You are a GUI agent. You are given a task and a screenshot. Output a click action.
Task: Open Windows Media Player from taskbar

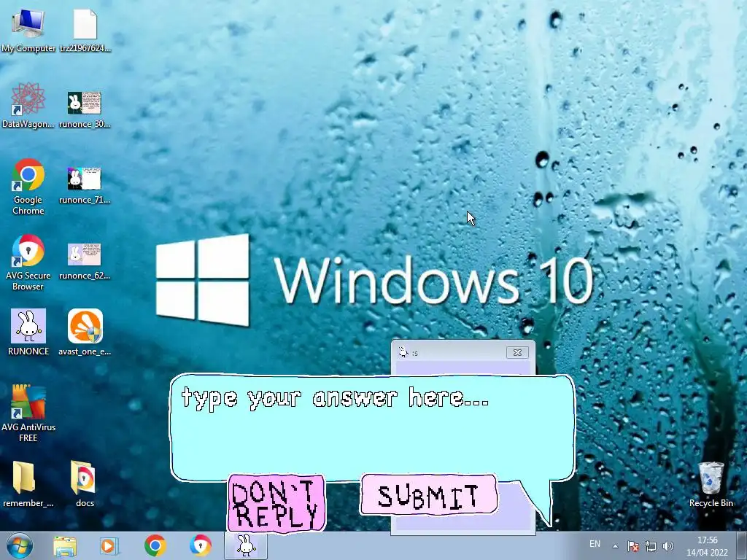tap(109, 546)
